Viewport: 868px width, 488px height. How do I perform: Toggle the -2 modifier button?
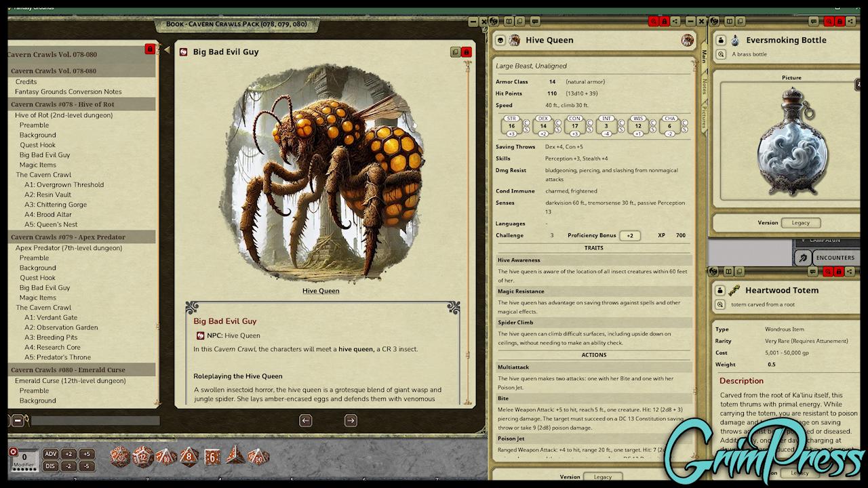coord(68,466)
